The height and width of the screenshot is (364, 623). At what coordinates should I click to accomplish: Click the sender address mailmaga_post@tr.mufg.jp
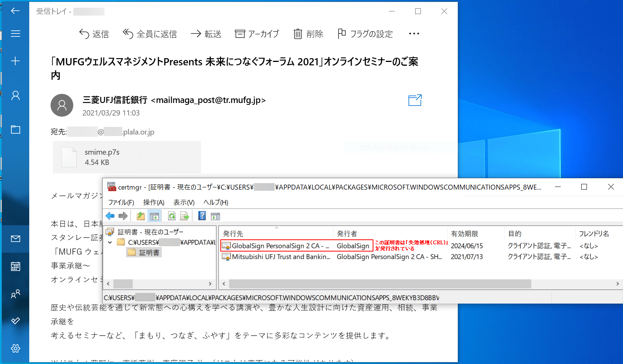pyautogui.click(x=208, y=100)
